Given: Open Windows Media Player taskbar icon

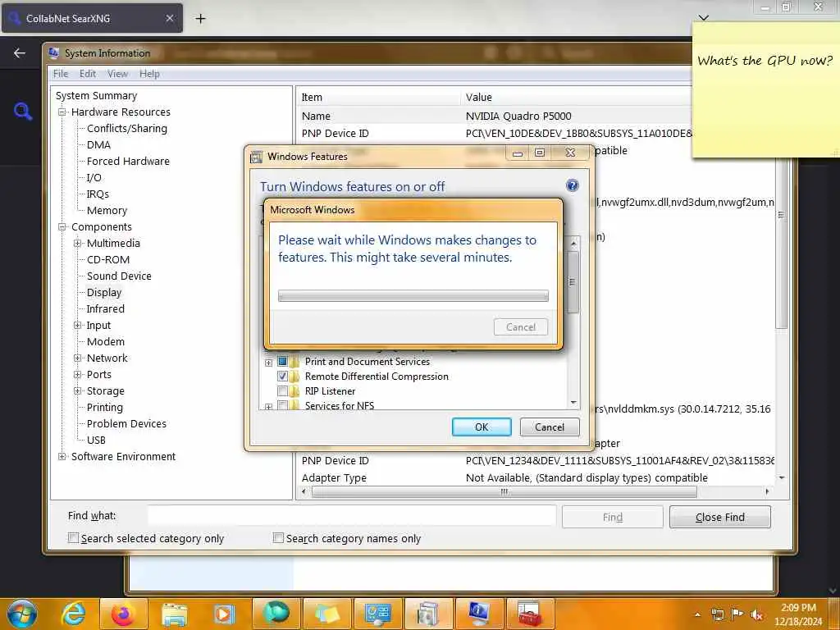Looking at the screenshot, I should pos(225,614).
